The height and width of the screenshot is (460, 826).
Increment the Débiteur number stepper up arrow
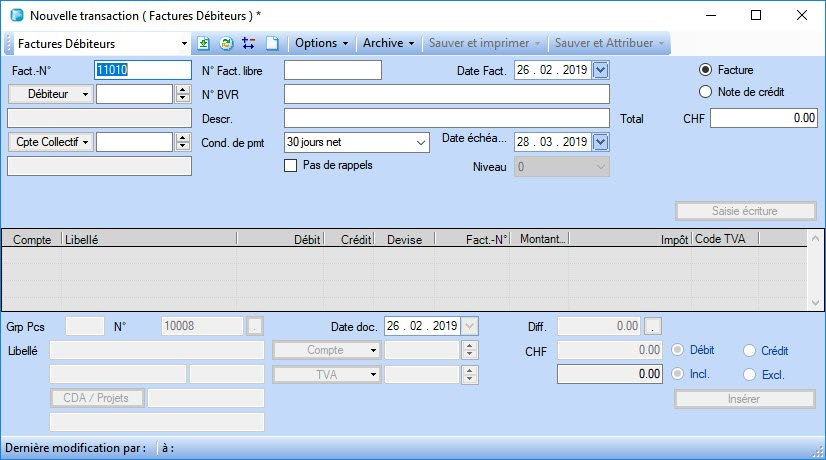point(182,89)
